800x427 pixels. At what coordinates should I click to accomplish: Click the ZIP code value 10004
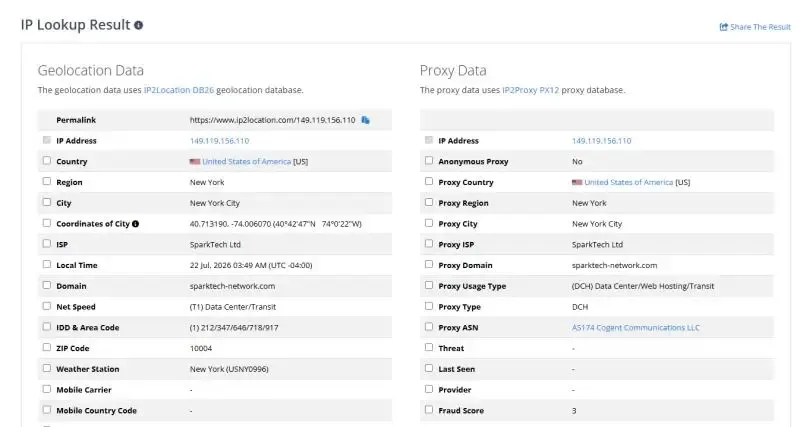(201, 348)
